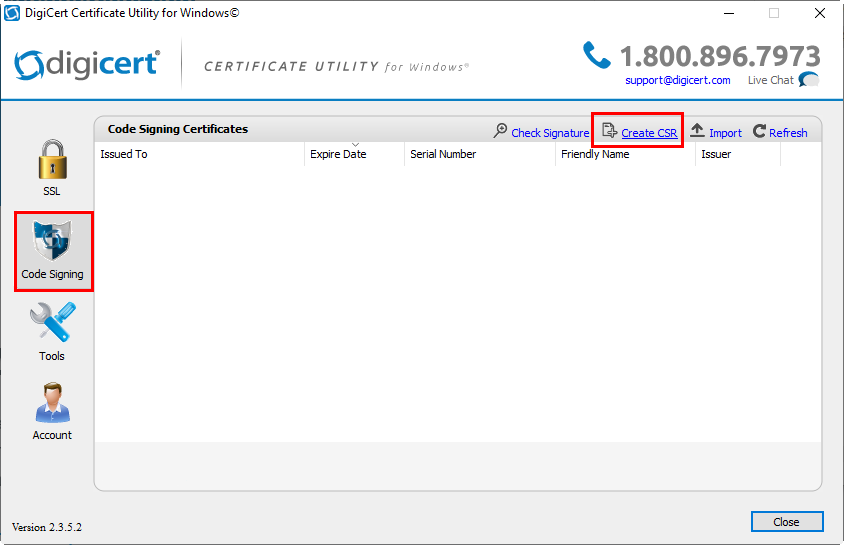Image resolution: width=844 pixels, height=545 pixels.
Task: Click the Create CSR document icon
Action: [x=609, y=132]
